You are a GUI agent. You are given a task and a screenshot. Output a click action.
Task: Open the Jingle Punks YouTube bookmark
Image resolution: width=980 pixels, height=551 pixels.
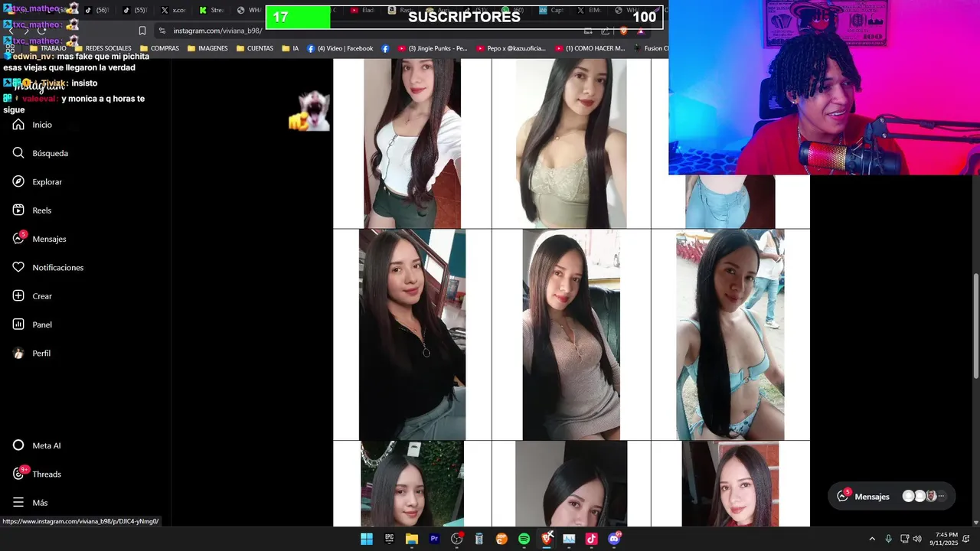pyautogui.click(x=432, y=48)
